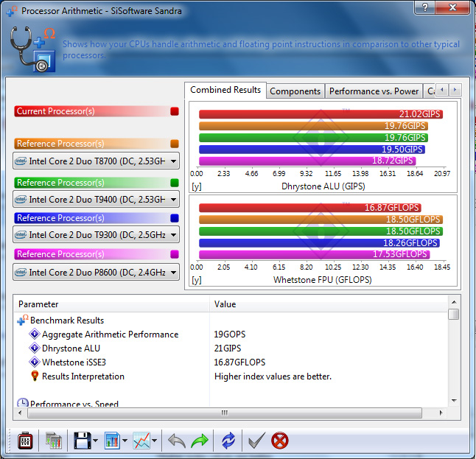The image size is (476, 459).
Task: Click the blue 18.26GFLOPS Whetstone bar
Action: click(319, 243)
